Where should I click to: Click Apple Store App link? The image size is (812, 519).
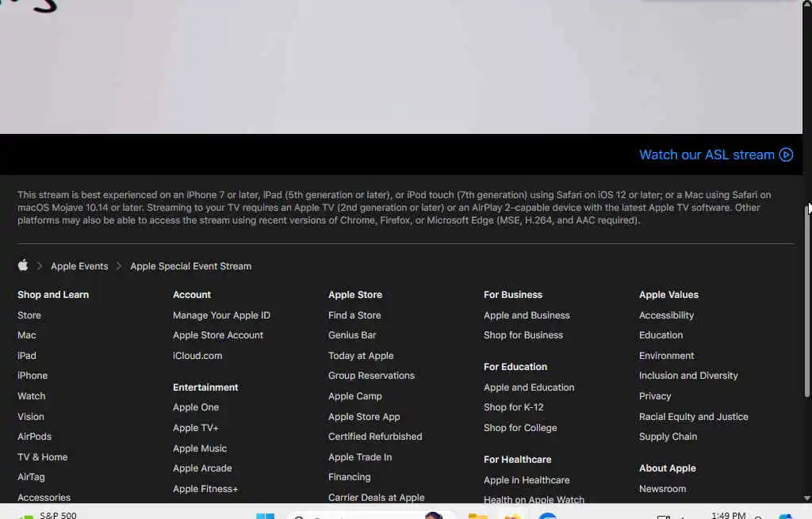click(x=364, y=417)
